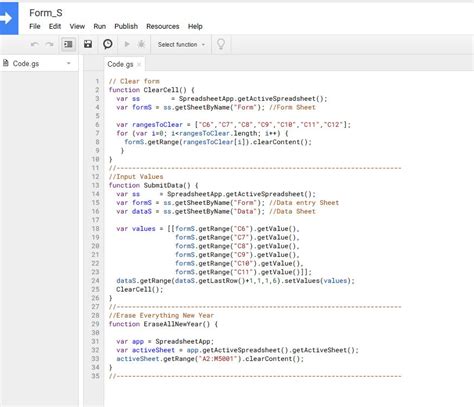Click the '//Data entry Sheet' comment
This screenshot has height=407, width=474.
(304, 203)
